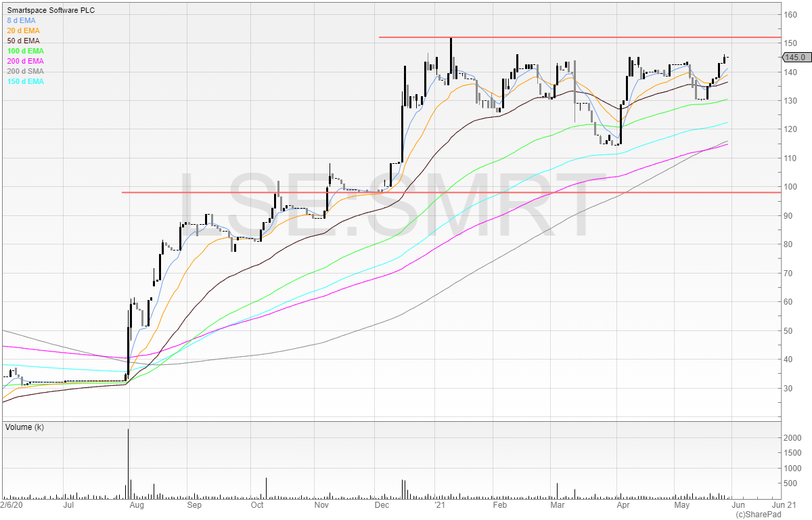Image resolution: width=812 pixels, height=520 pixels.
Task: Click the Oct date axis label
Action: [x=257, y=505]
